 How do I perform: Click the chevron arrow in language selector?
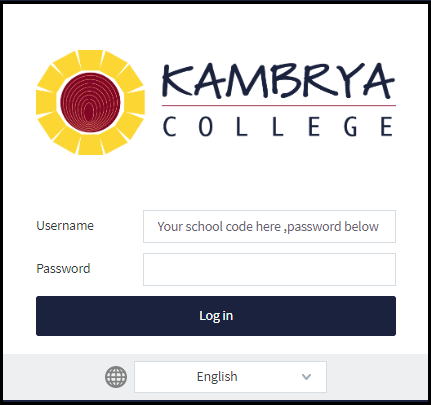[306, 377]
